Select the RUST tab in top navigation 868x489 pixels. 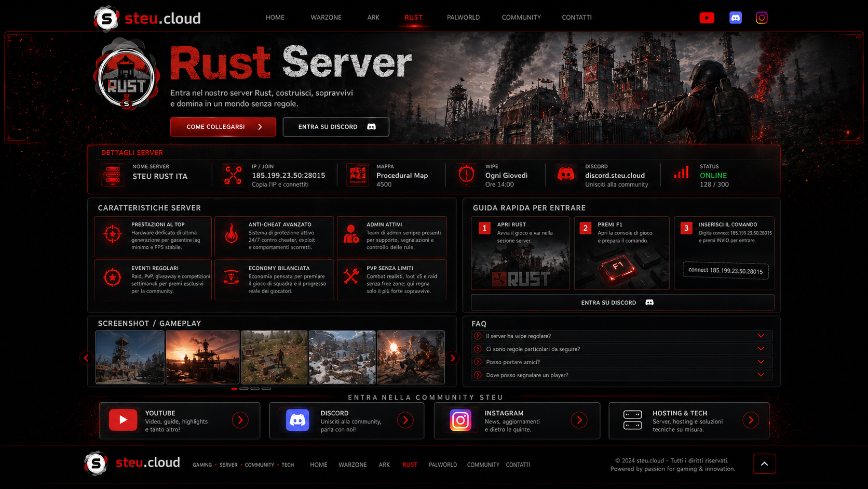(414, 18)
